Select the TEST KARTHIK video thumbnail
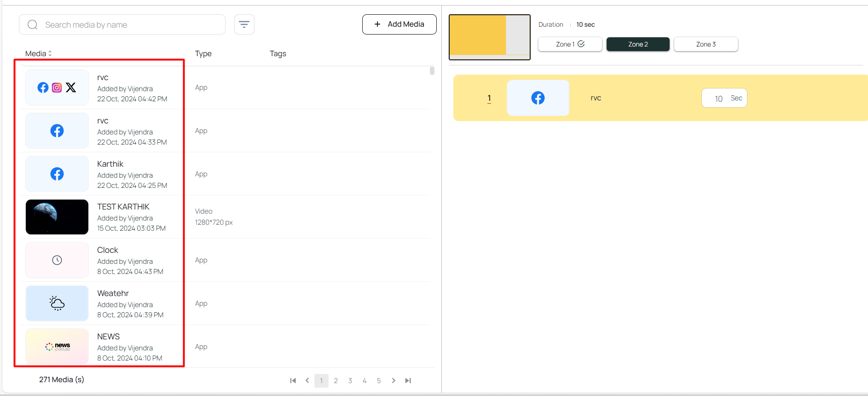The width and height of the screenshot is (868, 396). (x=57, y=217)
